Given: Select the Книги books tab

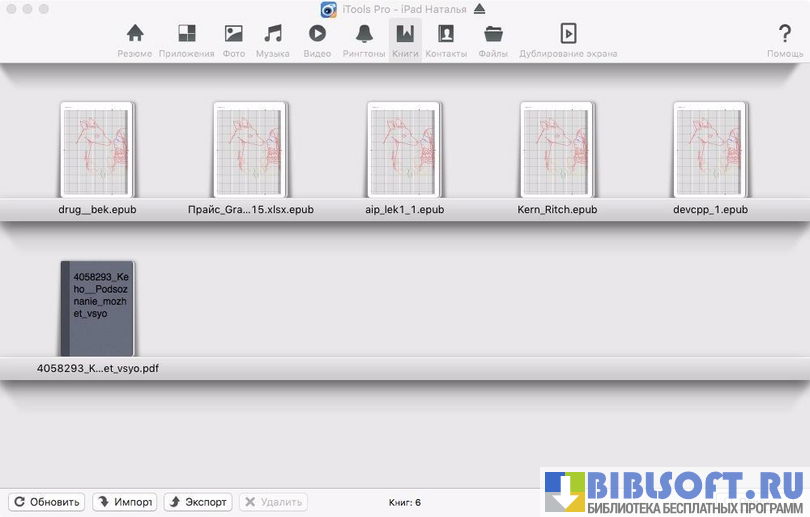Looking at the screenshot, I should tap(405, 40).
